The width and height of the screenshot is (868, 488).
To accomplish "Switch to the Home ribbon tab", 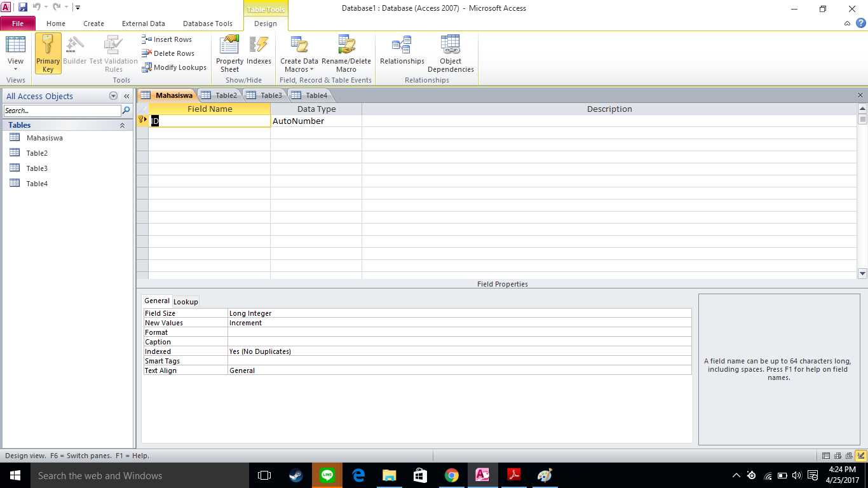I will tap(56, 24).
